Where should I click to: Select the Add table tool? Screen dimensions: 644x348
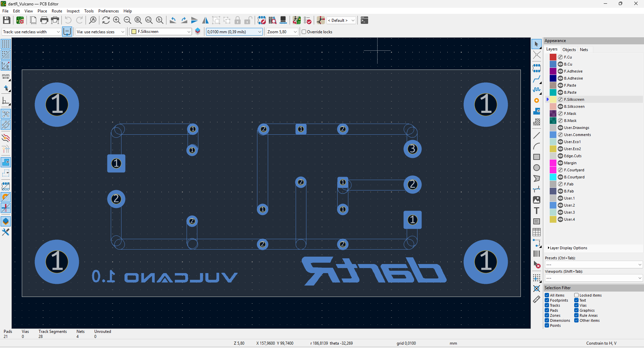coord(536,232)
